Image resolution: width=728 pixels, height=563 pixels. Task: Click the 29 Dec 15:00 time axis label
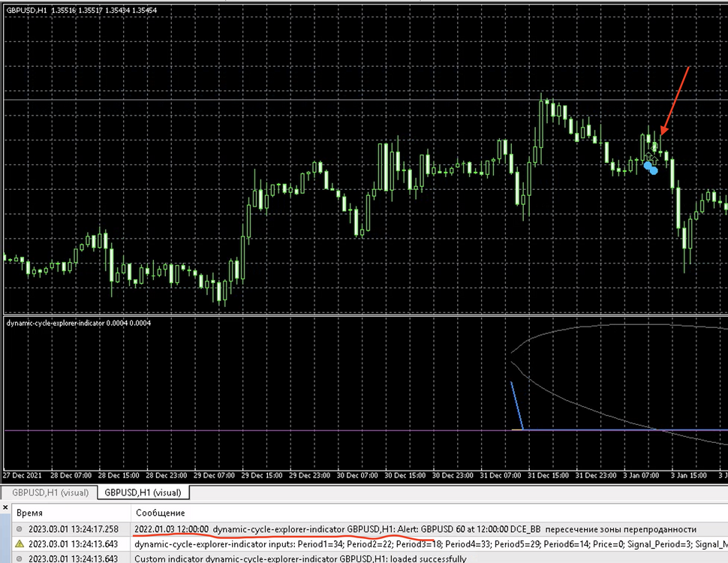pos(262,475)
